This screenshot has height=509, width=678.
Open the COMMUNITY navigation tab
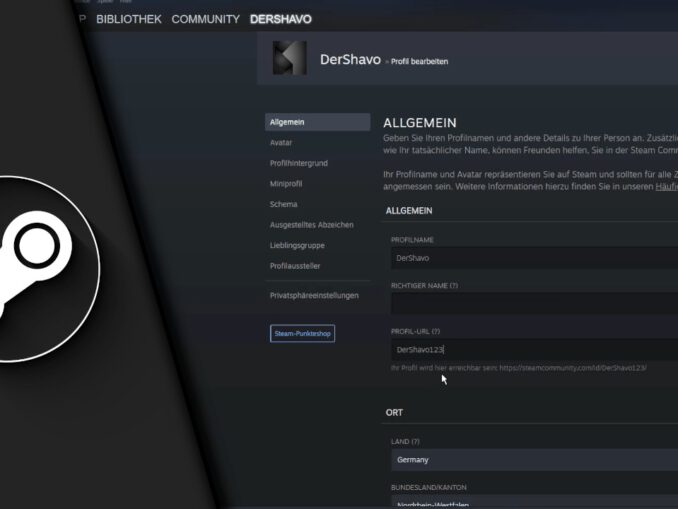coord(205,19)
